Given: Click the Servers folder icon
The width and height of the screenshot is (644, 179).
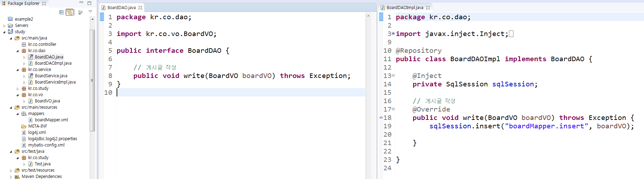Looking at the screenshot, I should (10, 26).
